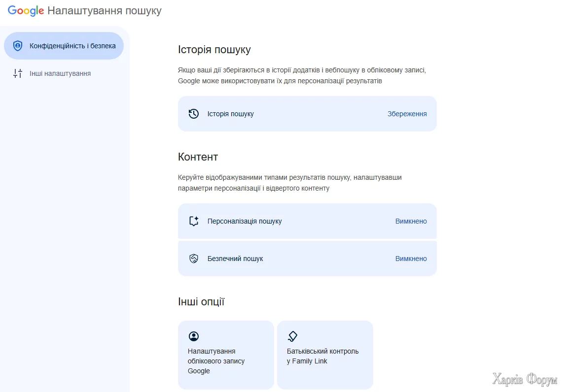Screen dimensions: 566x392
Task: Toggle Безпечний пошук Вимкнено status
Action: 411,259
